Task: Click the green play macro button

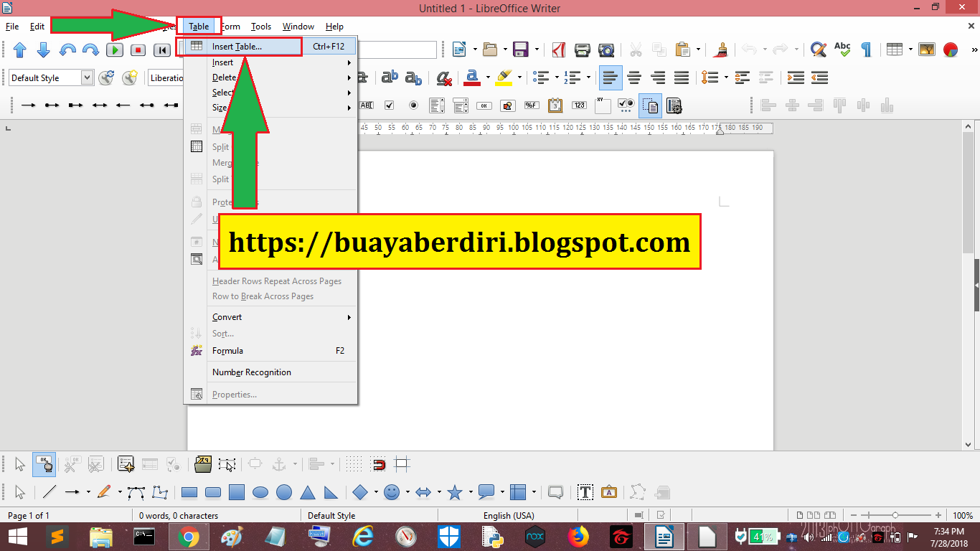Action: 115,50
